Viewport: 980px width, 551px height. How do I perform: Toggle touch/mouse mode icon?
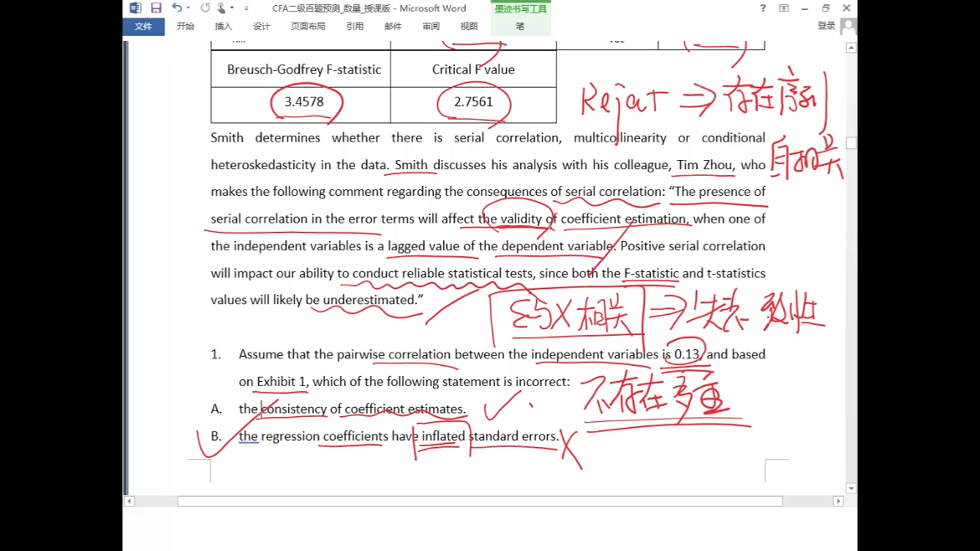[x=221, y=8]
